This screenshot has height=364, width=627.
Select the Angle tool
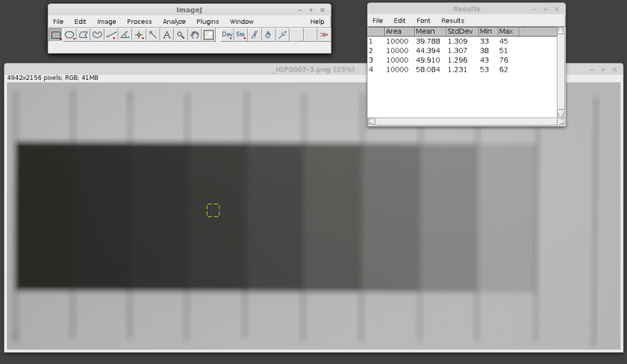point(125,35)
